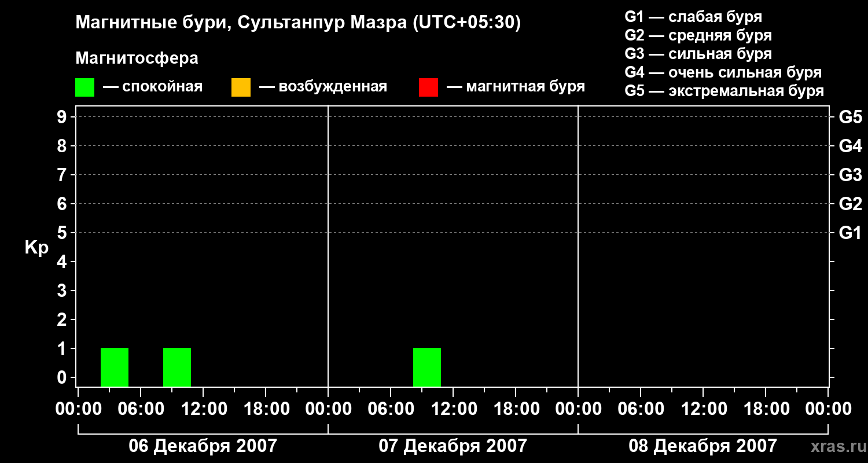Image resolution: width=868 pixels, height=463 pixels.
Task: Click '18:00' time label under 06 Декабря
Action: click(x=266, y=409)
